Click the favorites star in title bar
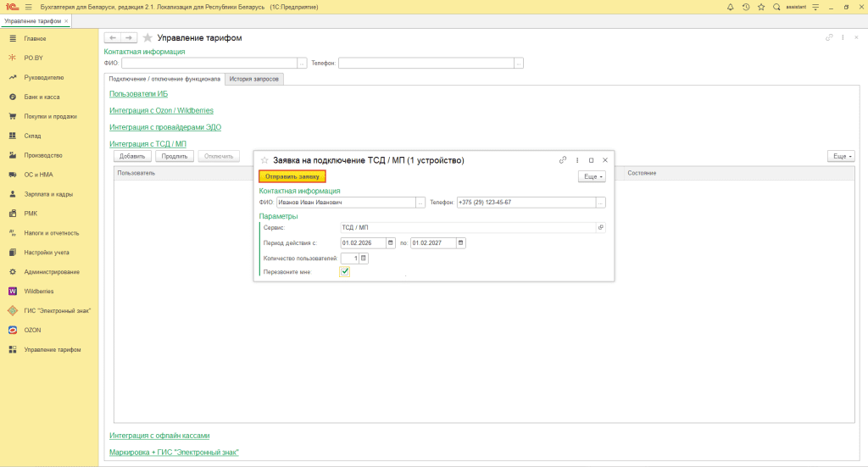This screenshot has height=467, width=868. [760, 7]
